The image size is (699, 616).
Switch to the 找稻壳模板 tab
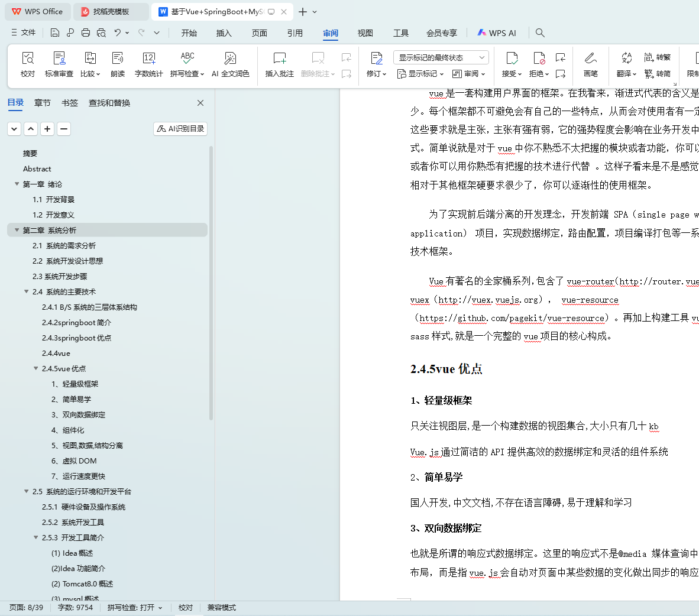111,12
